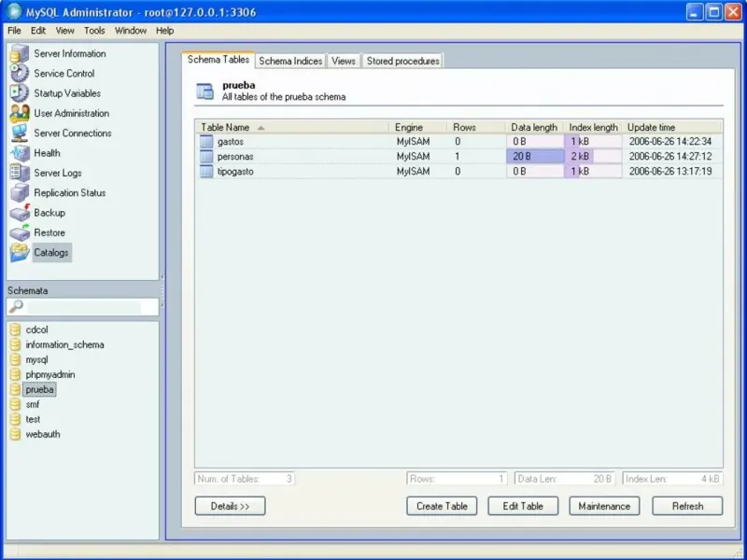Click the test database icon
The image size is (747, 560).
click(15, 419)
